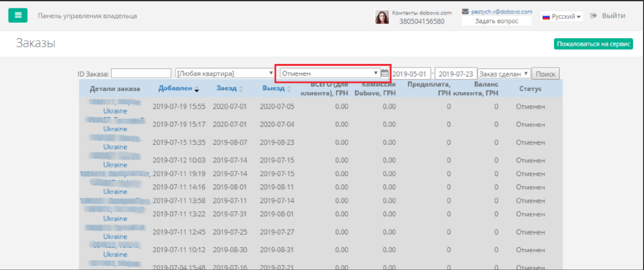Screen dimensions: 644x270
Task: Focus the ID Заказа input field
Action: coord(141,73)
